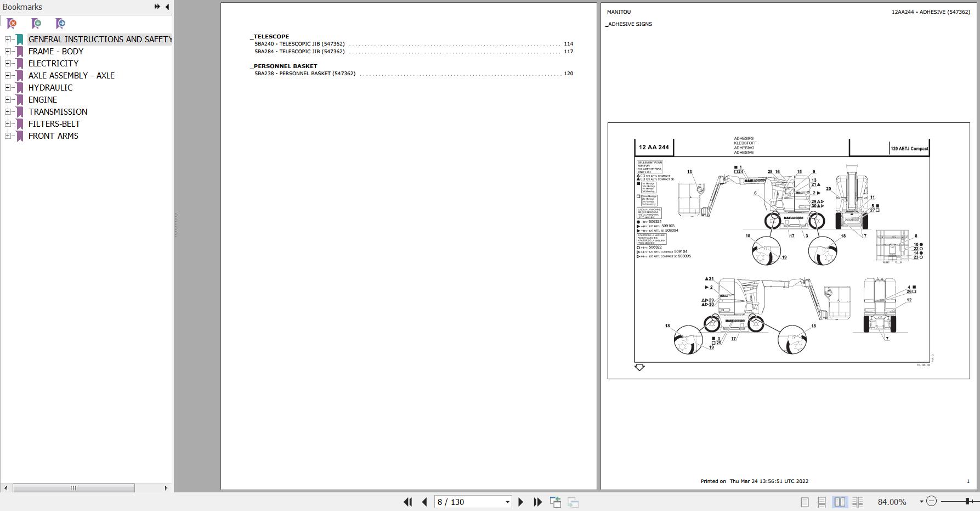Click the bookmarks horizontal scrollbar thumb
980x511 pixels.
[73, 488]
